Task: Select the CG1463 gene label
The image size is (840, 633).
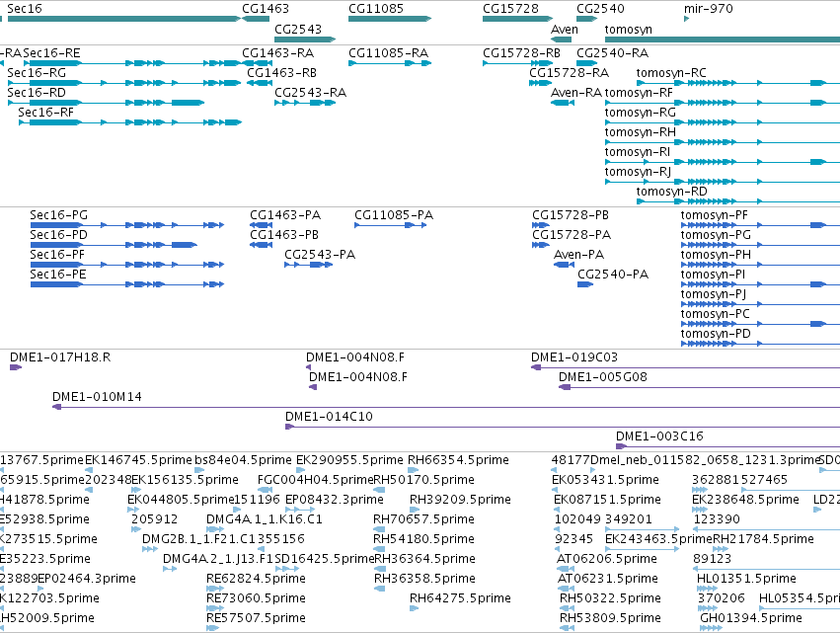Action: tap(266, 9)
